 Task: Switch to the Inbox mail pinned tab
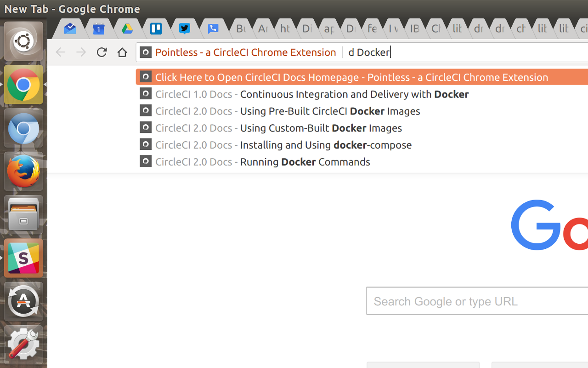point(70,29)
